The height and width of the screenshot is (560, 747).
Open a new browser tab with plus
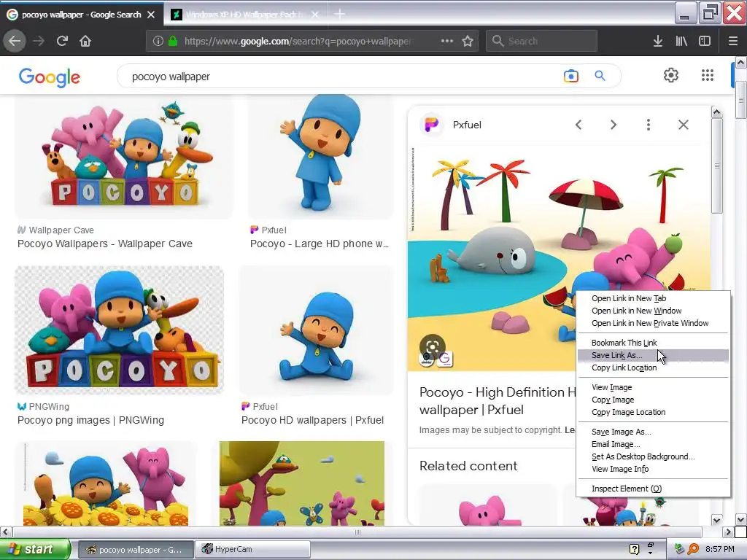coord(339,15)
